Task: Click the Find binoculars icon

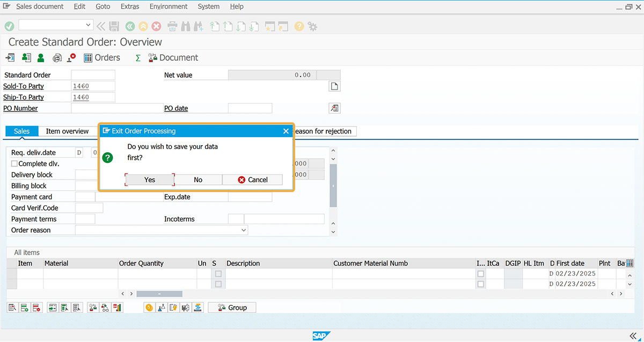Action: [x=186, y=26]
